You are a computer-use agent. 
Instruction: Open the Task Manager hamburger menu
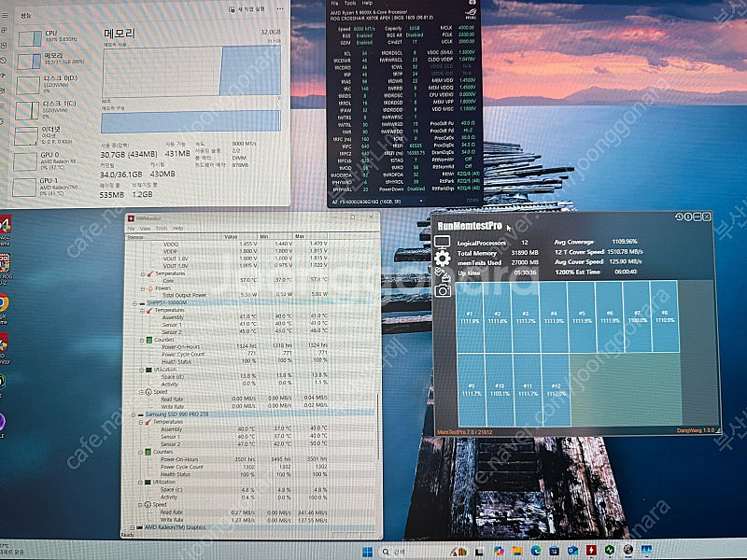coord(5,15)
